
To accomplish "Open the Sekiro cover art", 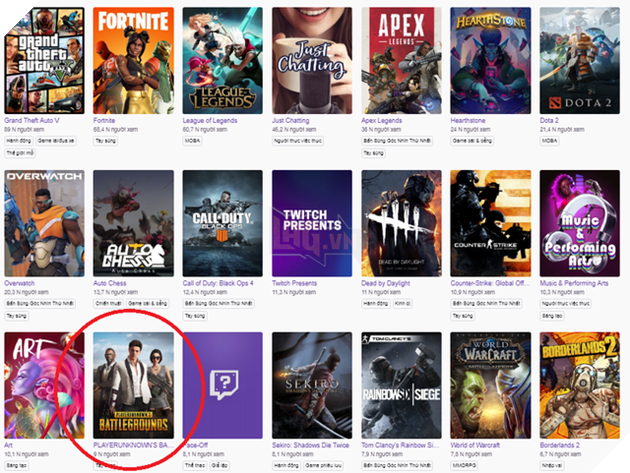I will (312, 385).
